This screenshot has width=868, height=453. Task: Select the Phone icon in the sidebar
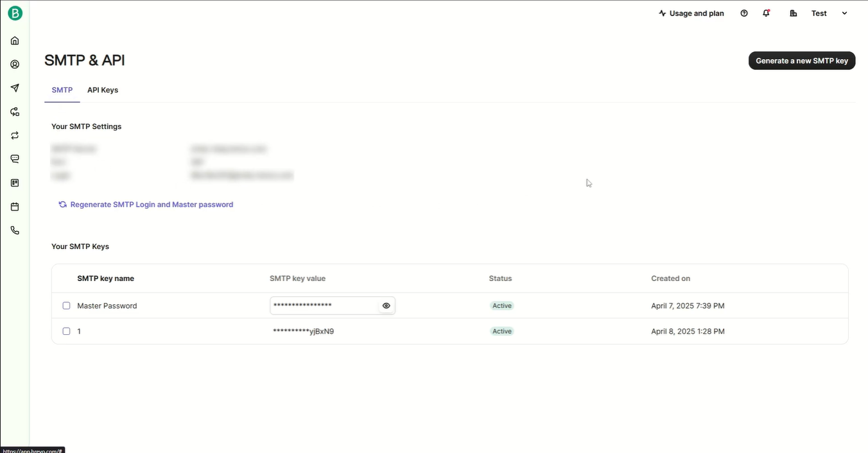point(14,230)
